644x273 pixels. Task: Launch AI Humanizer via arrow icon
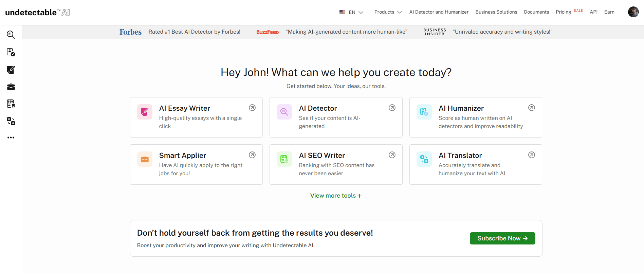coord(532,108)
